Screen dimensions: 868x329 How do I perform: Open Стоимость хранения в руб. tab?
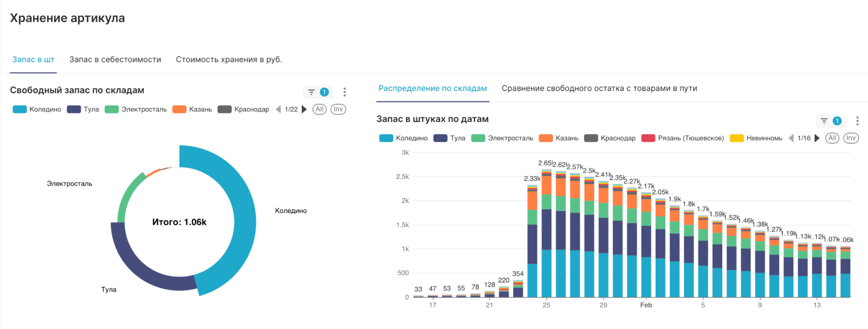click(229, 59)
